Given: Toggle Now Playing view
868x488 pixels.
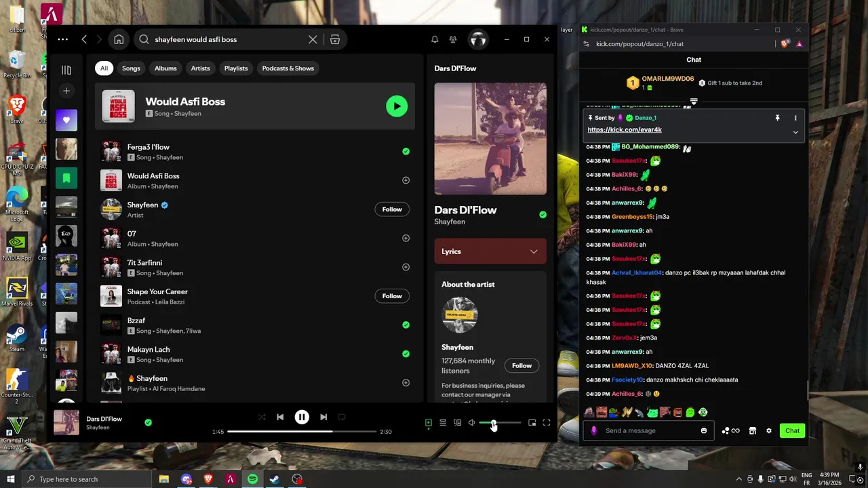Looking at the screenshot, I should 429,422.
